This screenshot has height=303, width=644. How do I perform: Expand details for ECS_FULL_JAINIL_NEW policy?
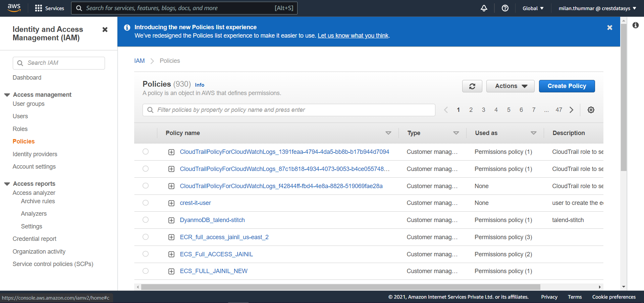(171, 271)
